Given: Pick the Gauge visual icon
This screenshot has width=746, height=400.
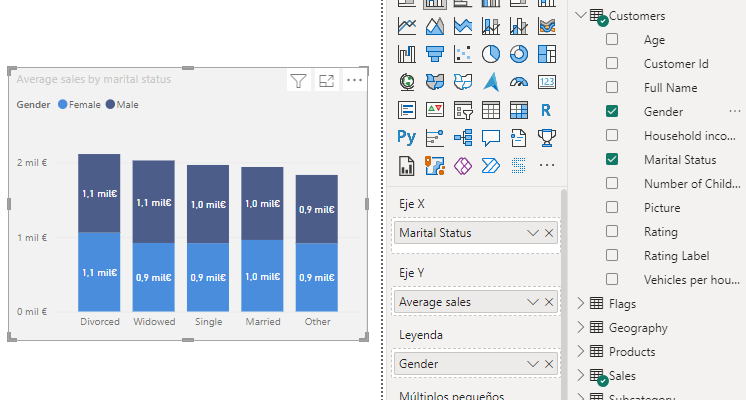Looking at the screenshot, I should [519, 82].
